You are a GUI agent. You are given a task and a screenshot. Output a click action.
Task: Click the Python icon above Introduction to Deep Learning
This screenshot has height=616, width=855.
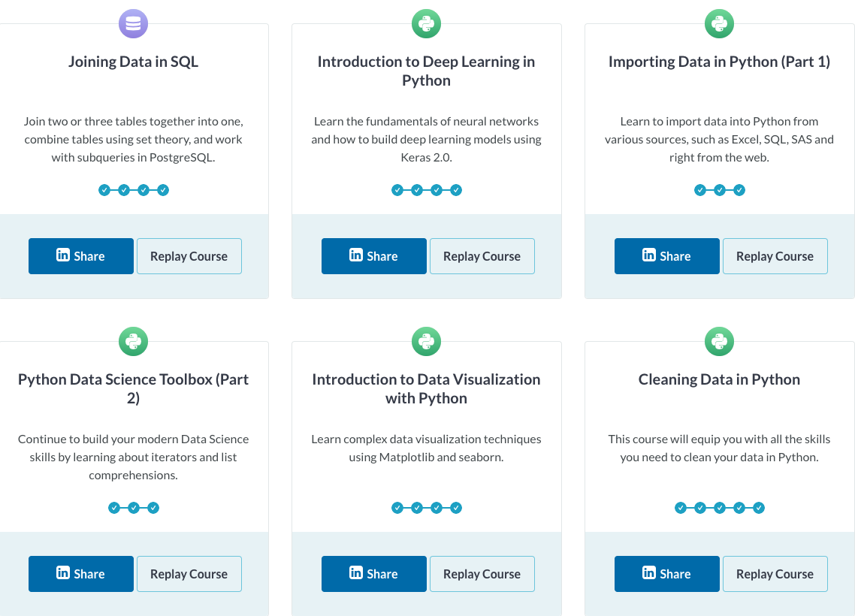pyautogui.click(x=426, y=23)
